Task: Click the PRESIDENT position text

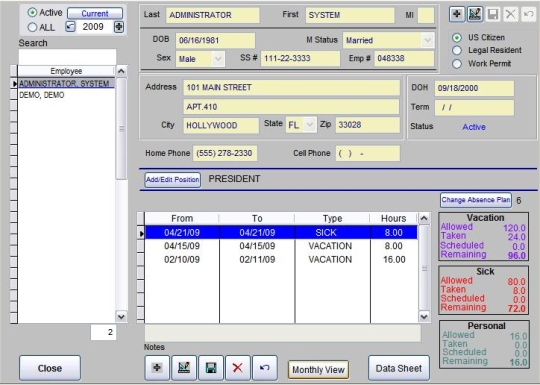Action: click(234, 179)
